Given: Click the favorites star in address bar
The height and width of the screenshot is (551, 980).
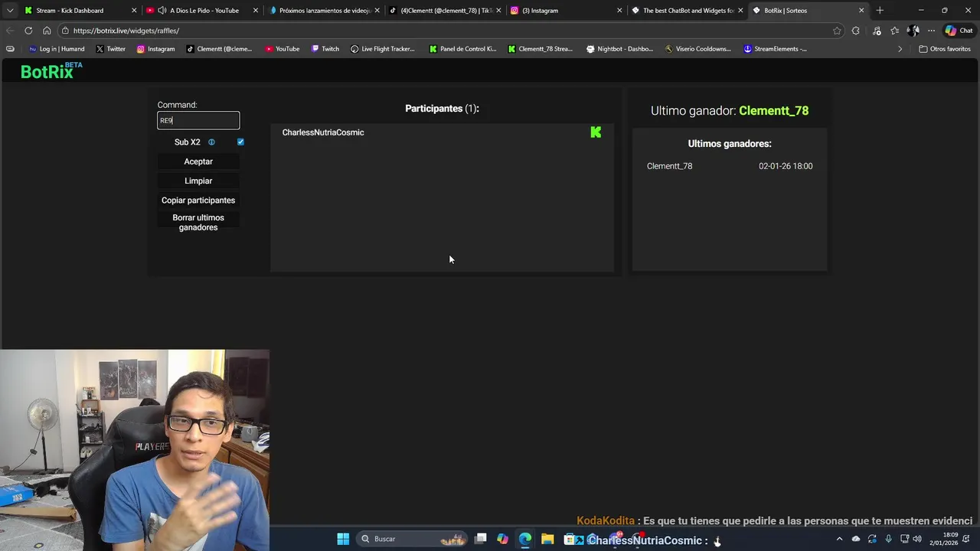Looking at the screenshot, I should [837, 31].
